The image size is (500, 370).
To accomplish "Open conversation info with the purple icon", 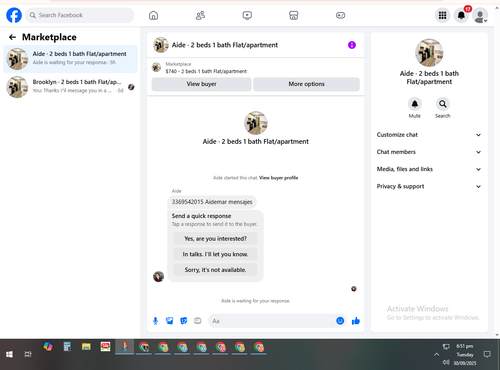I will 352,45.
